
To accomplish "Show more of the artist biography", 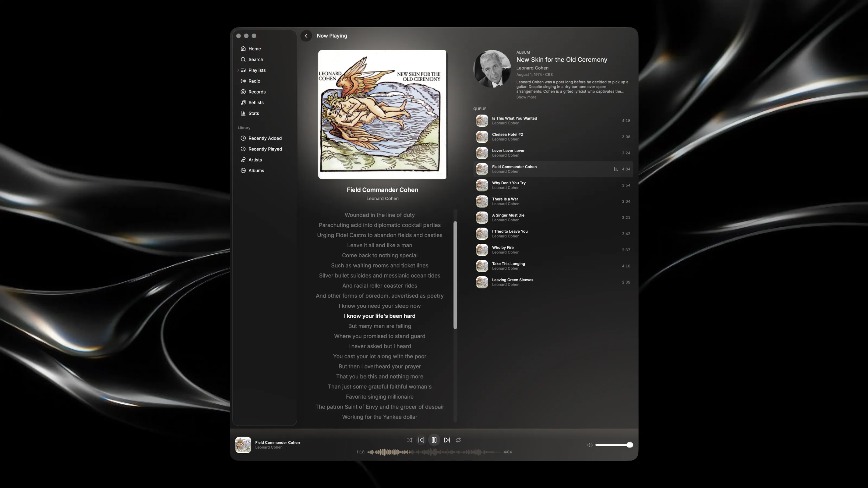I will [x=526, y=97].
